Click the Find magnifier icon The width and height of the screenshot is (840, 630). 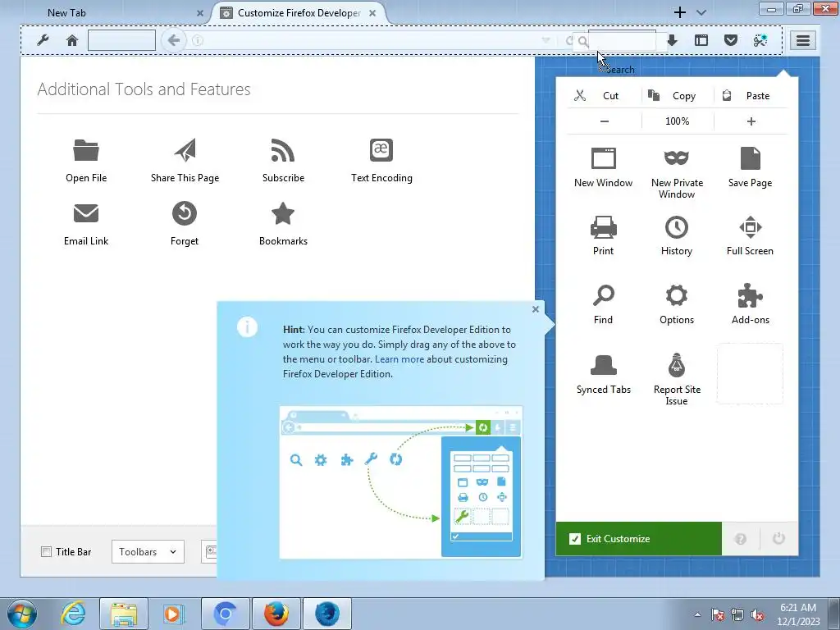pos(603,295)
